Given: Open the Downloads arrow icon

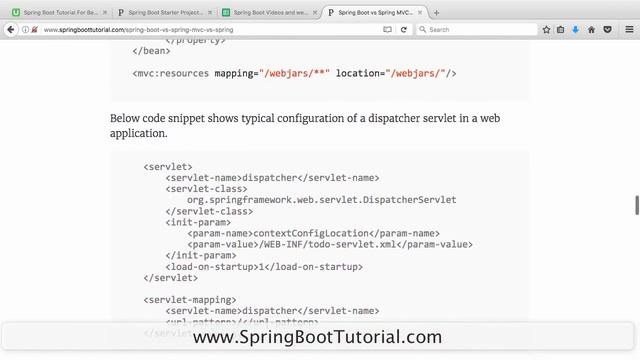Looking at the screenshot, I should coord(576,29).
